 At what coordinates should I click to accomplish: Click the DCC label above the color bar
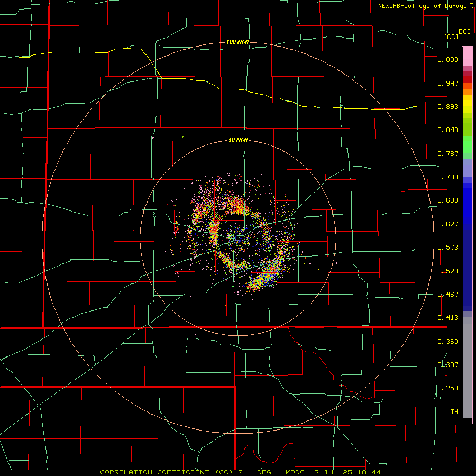(464, 32)
